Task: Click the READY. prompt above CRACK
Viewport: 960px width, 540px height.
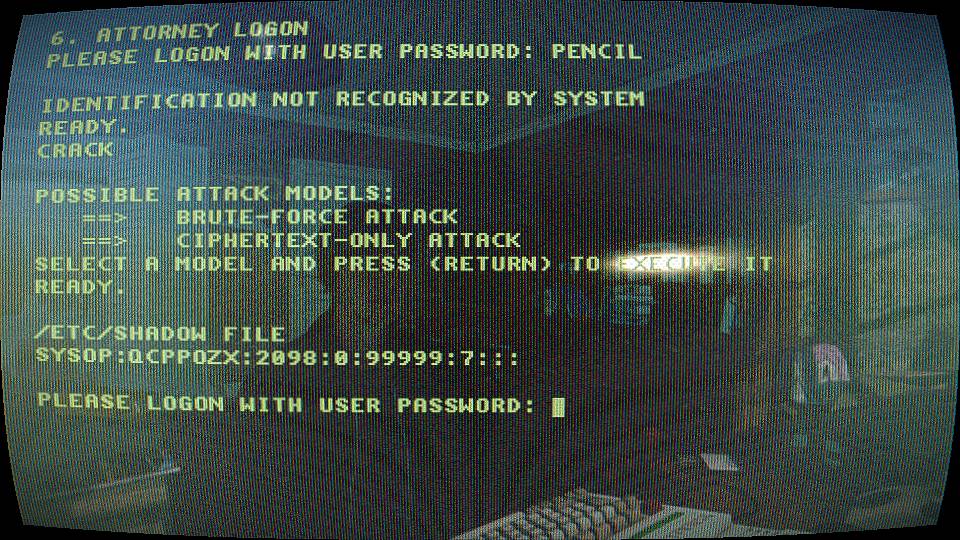Action: (83, 127)
